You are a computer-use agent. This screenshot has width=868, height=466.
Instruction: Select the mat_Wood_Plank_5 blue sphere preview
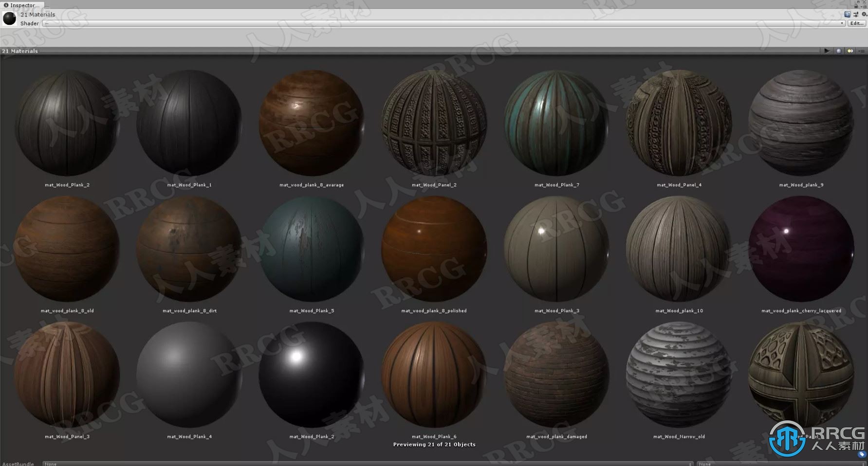(312, 249)
